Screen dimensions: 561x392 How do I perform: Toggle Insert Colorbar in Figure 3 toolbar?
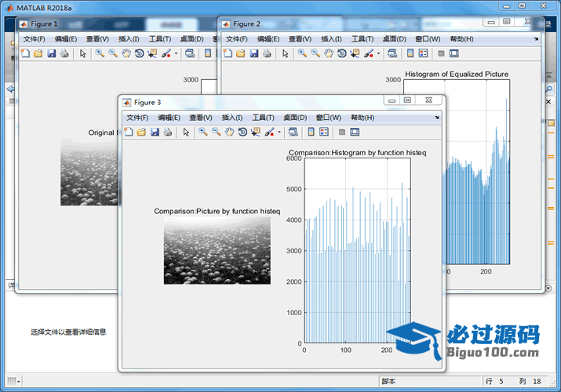[311, 132]
